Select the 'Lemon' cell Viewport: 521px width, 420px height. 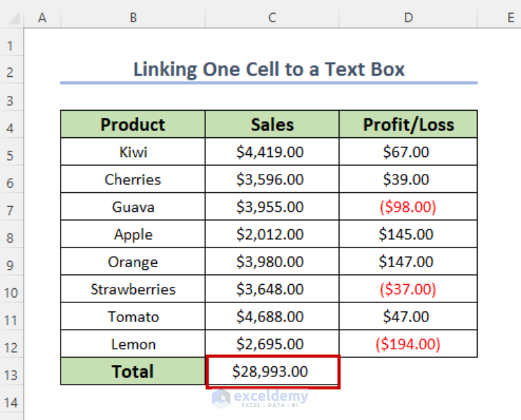[133, 344]
